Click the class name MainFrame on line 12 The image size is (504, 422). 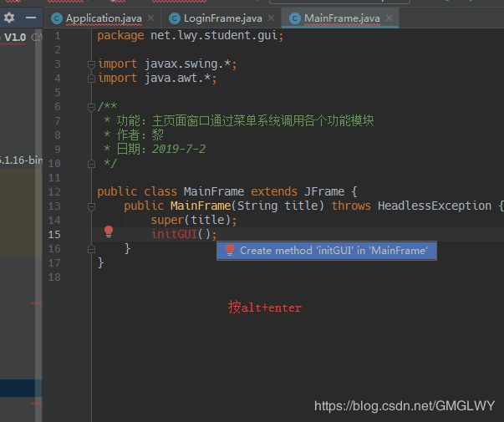[214, 191]
